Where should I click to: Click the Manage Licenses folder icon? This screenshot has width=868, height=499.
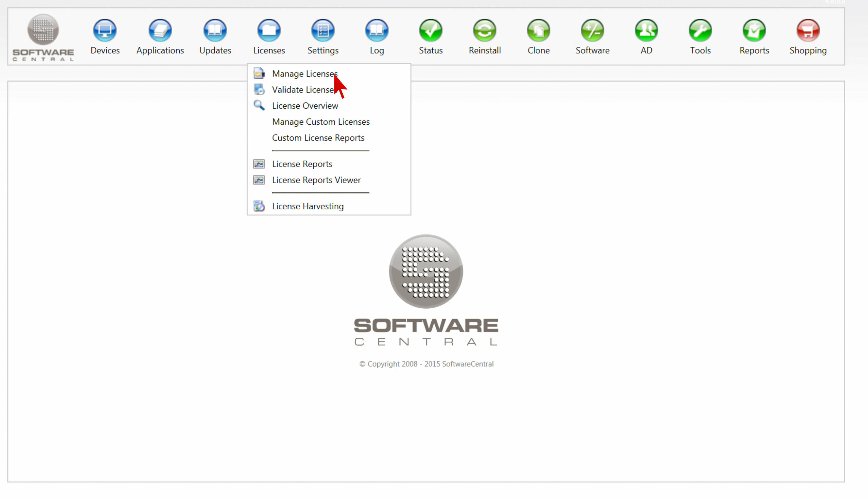259,73
